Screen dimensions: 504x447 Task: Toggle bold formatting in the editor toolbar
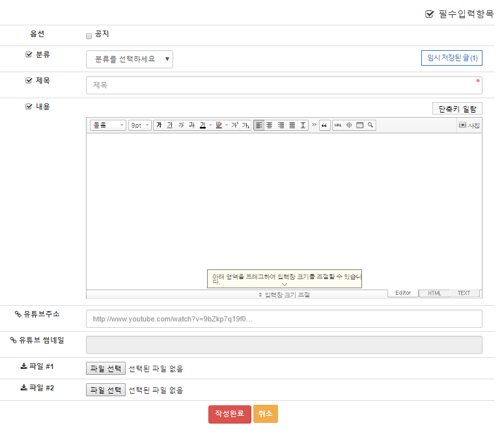[x=159, y=125]
